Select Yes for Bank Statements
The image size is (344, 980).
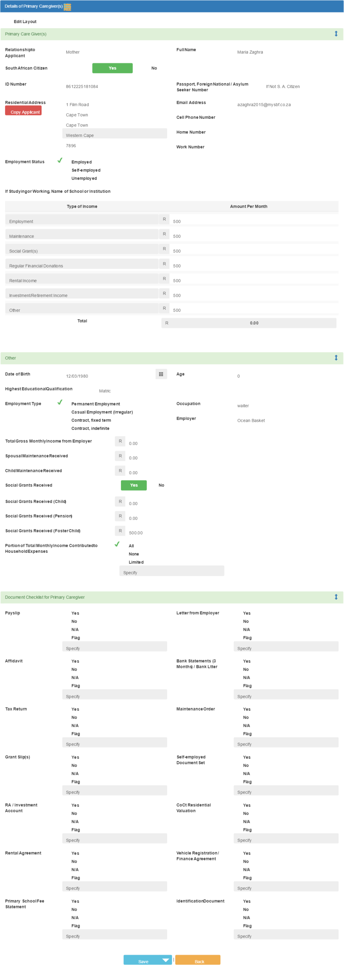pos(247,661)
